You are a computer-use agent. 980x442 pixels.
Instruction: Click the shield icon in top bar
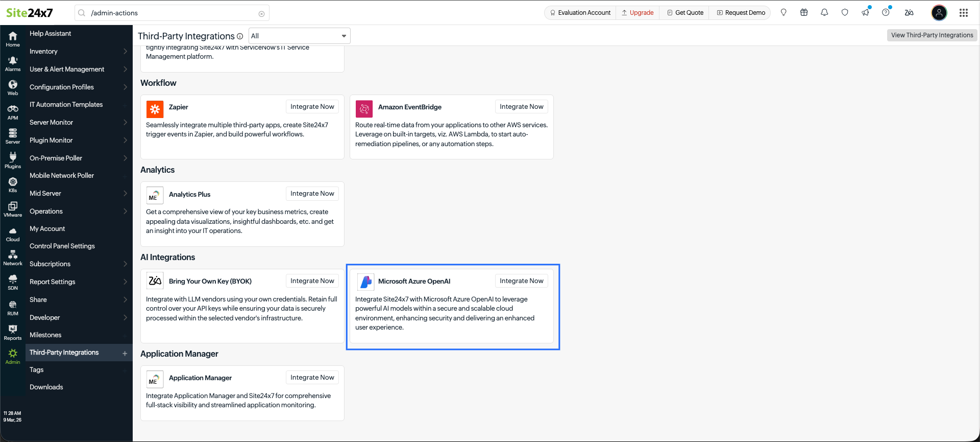[x=845, y=12]
